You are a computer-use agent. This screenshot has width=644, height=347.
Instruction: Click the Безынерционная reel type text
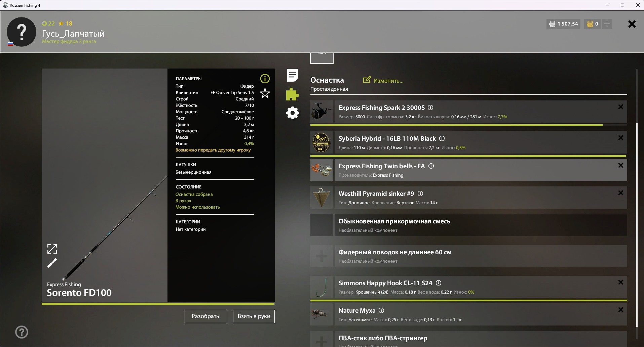tap(194, 172)
